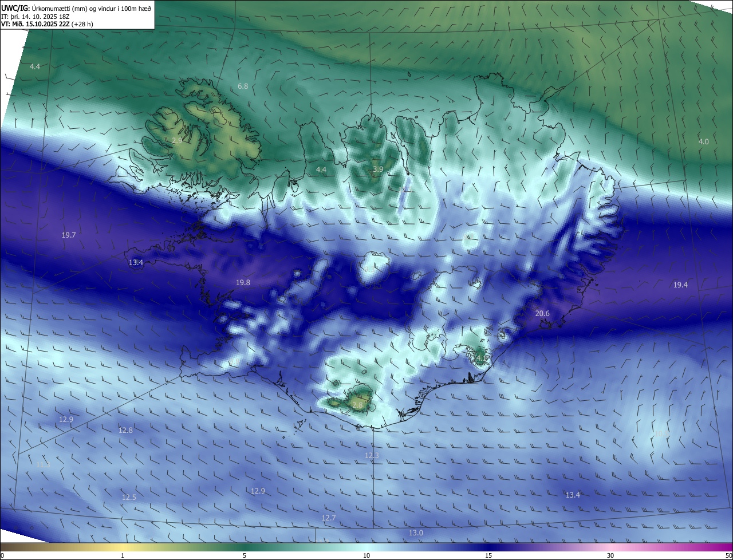Click the 12.5 value label
733x560 pixels.
(129, 497)
